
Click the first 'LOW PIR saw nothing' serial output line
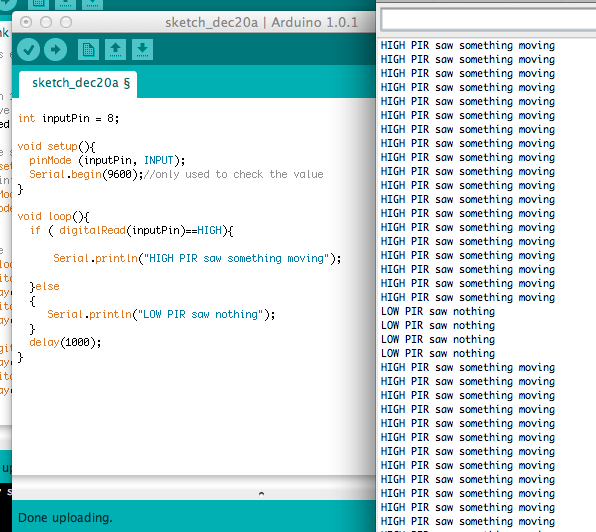click(x=438, y=312)
